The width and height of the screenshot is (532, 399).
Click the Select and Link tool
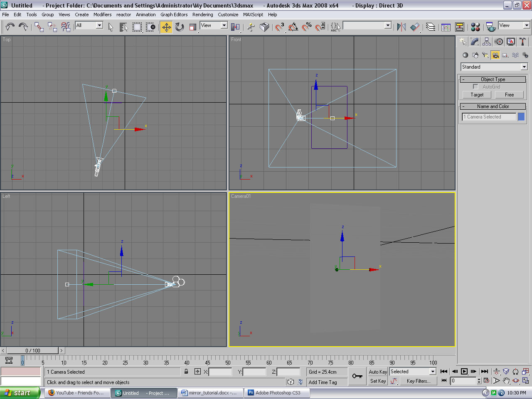pyautogui.click(x=39, y=27)
